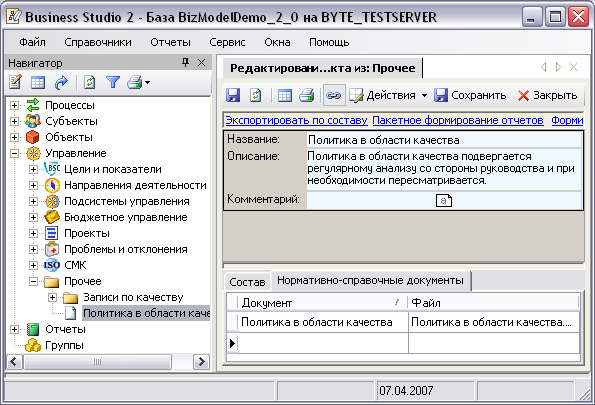The width and height of the screenshot is (595, 405).
Task: Click the partially visible Форми link
Action: 567,120
